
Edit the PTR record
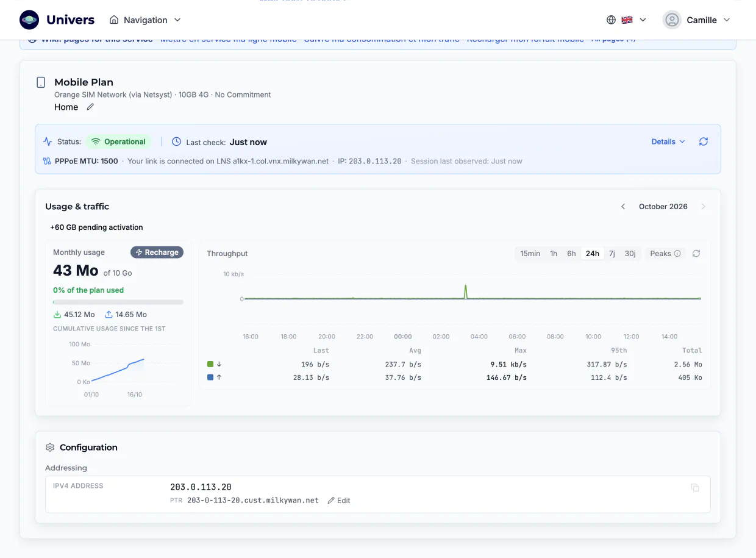click(339, 501)
